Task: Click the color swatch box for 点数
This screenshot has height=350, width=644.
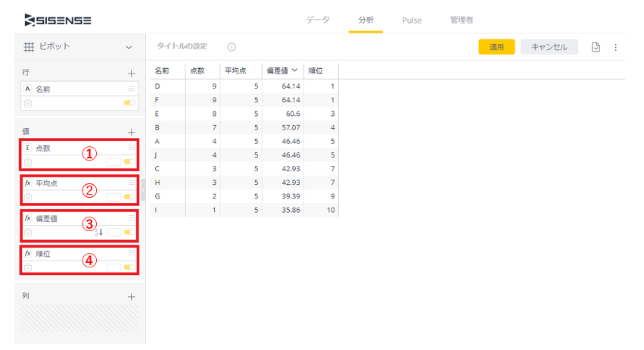Action: pos(114,162)
